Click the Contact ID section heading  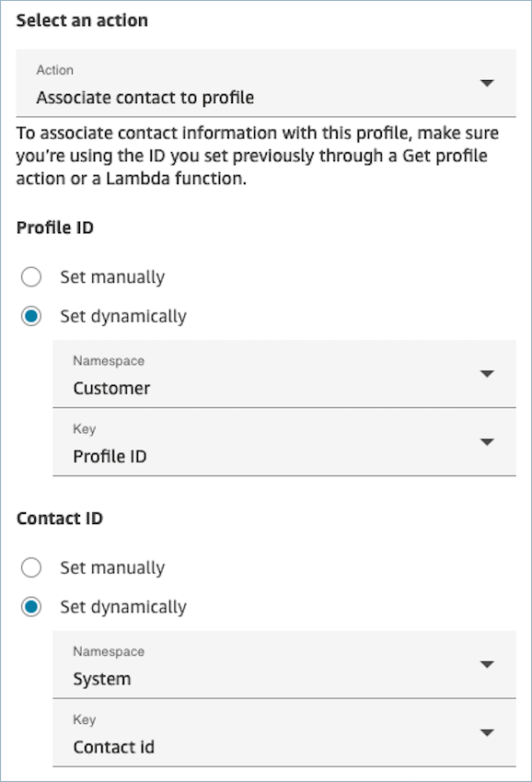click(x=59, y=519)
